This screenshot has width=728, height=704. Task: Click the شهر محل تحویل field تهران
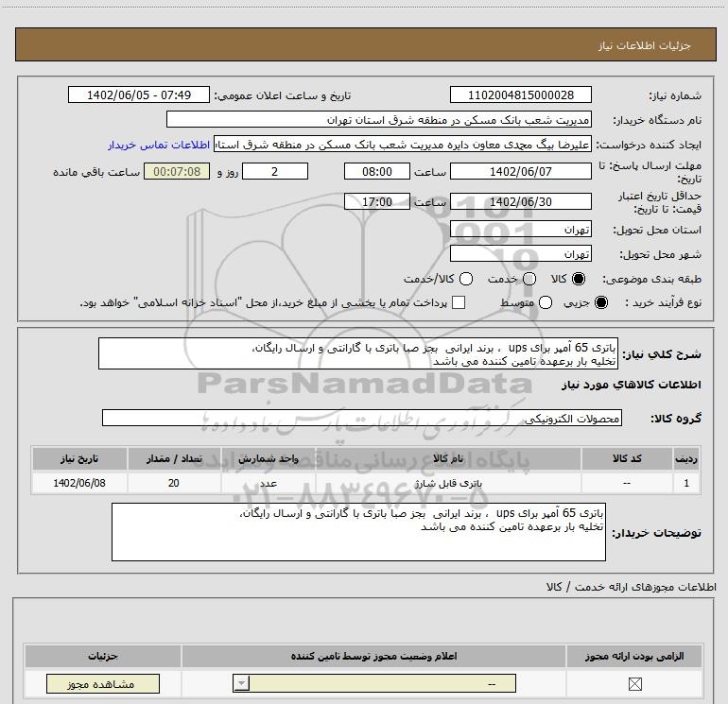pyautogui.click(x=520, y=254)
